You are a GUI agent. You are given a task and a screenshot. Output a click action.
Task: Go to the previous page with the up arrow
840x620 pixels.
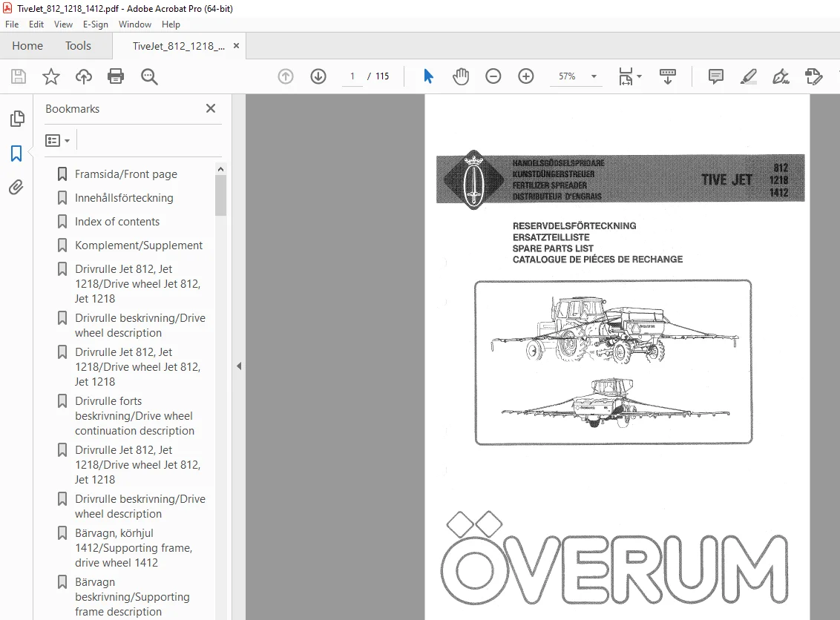point(286,76)
